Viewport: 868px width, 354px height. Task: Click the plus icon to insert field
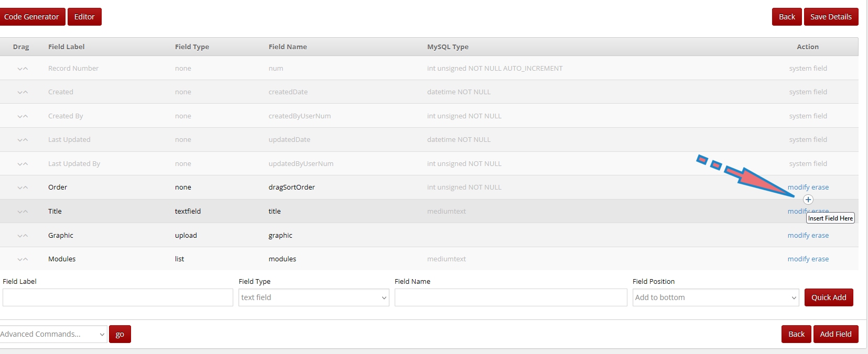808,200
